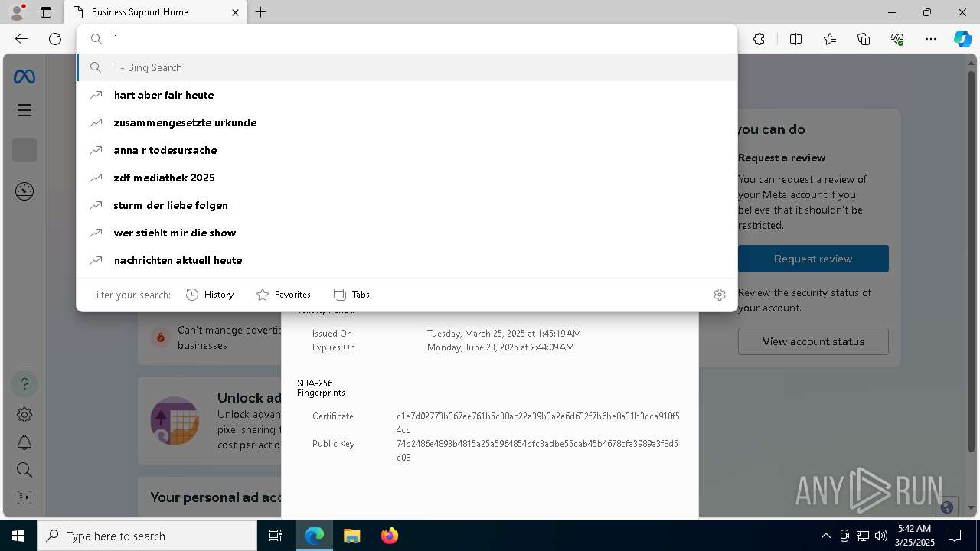Click the taskbar search box

147,536
